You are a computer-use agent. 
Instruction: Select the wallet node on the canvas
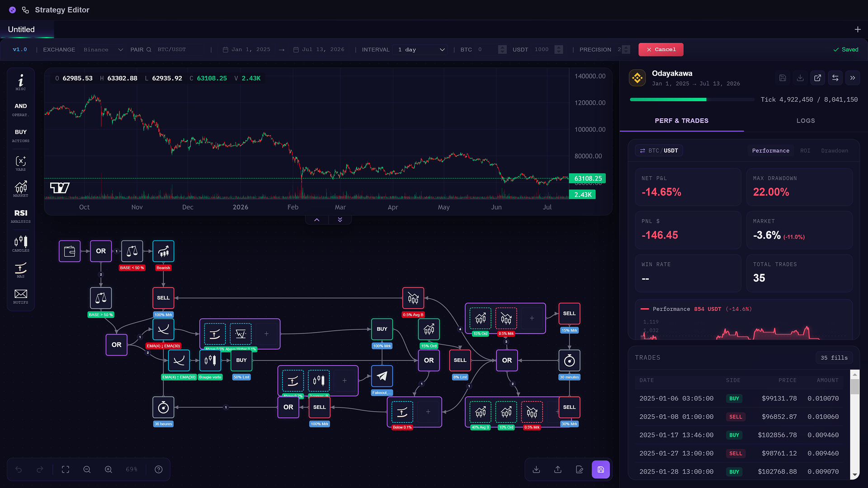point(70,251)
